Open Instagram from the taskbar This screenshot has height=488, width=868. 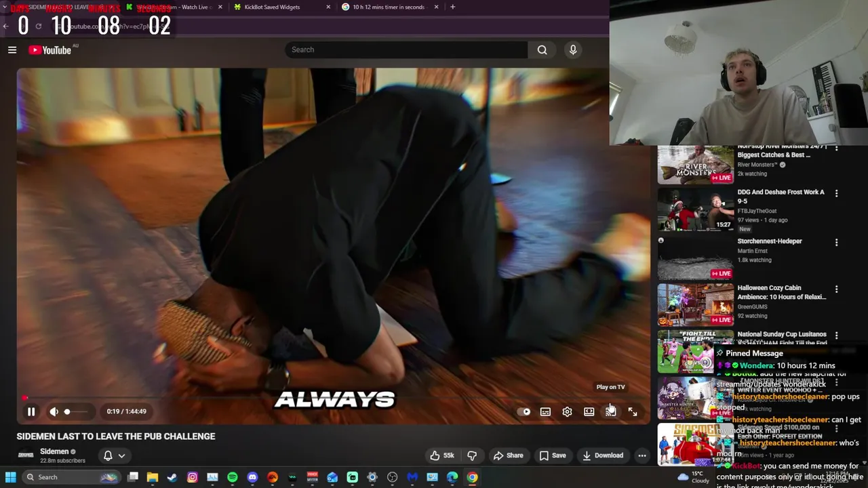(193, 477)
